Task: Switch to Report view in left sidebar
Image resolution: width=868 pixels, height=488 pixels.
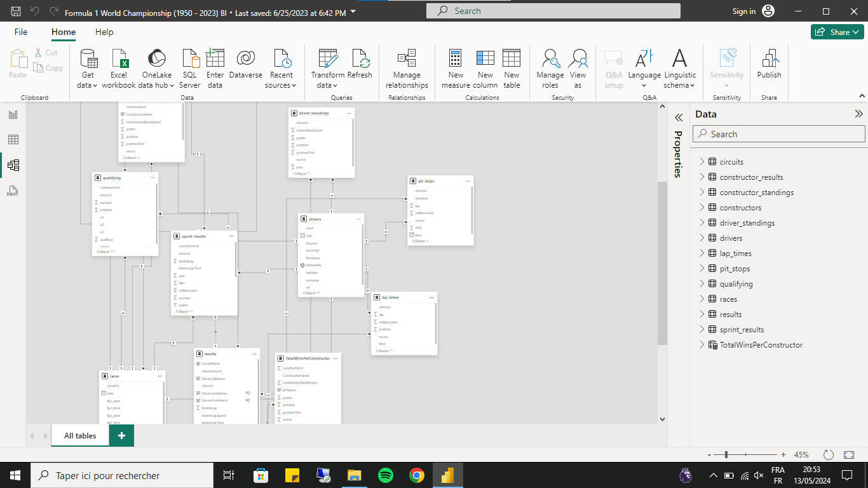Action: point(13,114)
